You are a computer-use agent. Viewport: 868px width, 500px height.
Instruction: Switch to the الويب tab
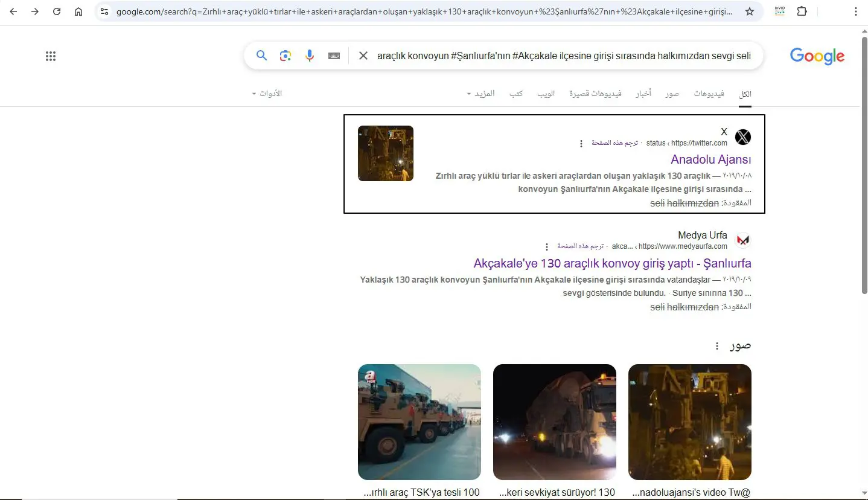tap(546, 94)
